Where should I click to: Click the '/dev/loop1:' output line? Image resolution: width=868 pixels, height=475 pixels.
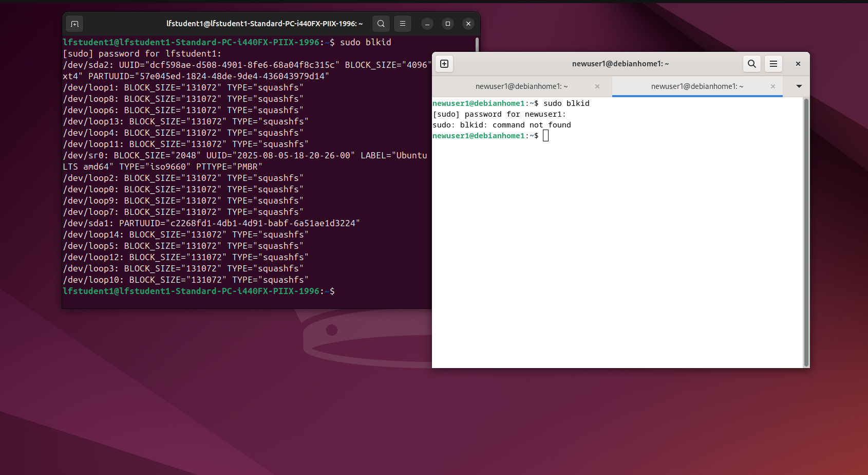pos(183,87)
